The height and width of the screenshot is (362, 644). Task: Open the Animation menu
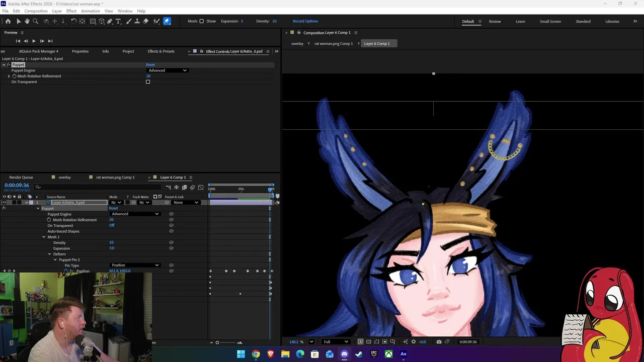[90, 11]
